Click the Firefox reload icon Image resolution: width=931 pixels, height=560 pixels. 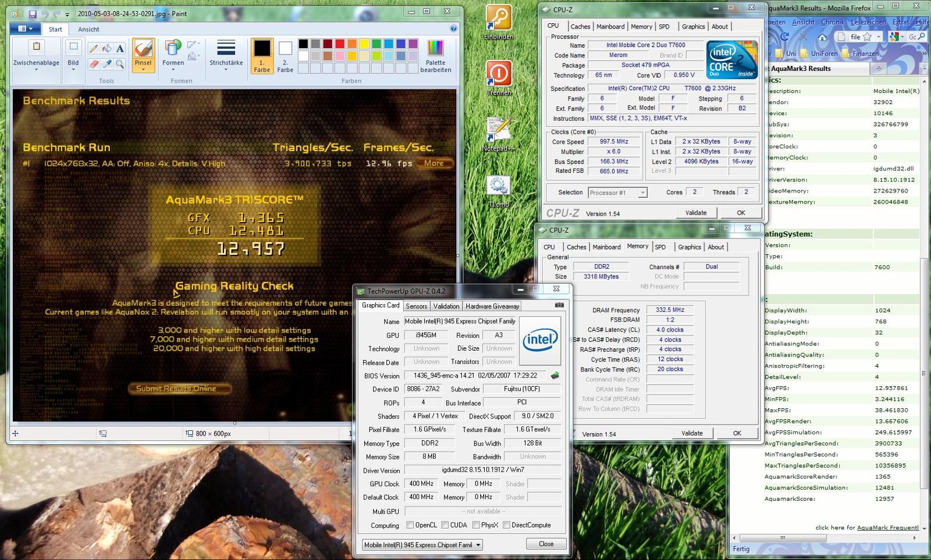coord(784,37)
